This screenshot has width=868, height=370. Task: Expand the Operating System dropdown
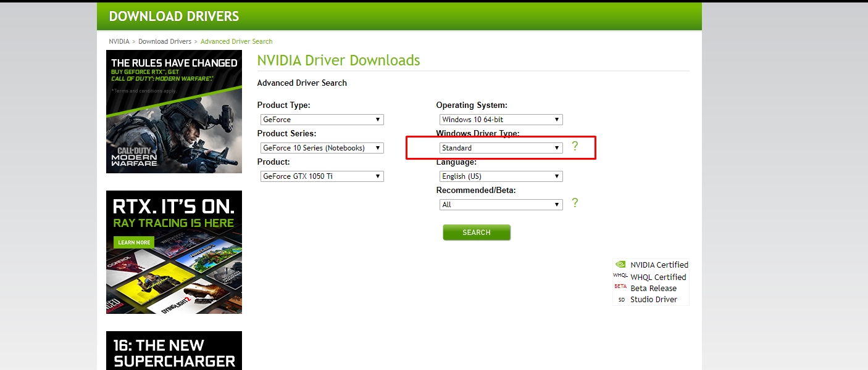(501, 120)
